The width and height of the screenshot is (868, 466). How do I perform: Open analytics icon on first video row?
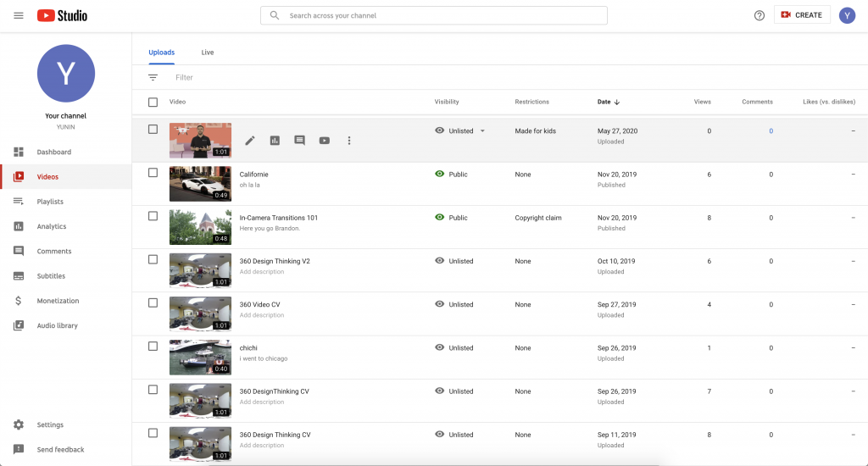click(x=275, y=141)
